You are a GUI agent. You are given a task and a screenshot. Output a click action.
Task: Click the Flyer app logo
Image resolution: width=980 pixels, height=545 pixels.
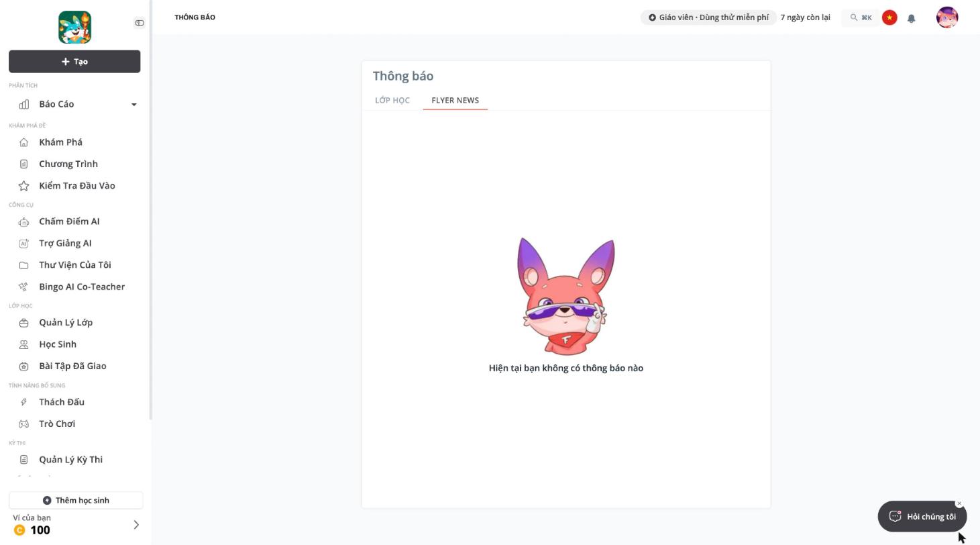pos(74,28)
